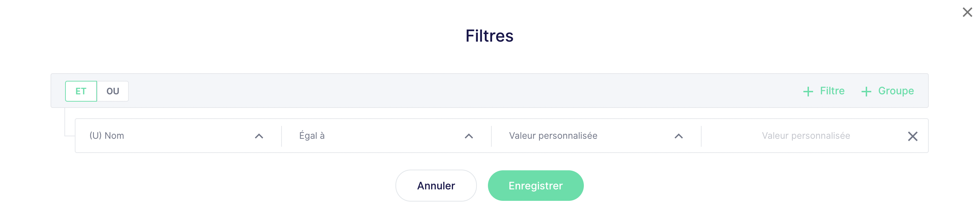Viewport: 980px width, 222px height.
Task: Add a new group via Groupe label
Action: (896, 91)
